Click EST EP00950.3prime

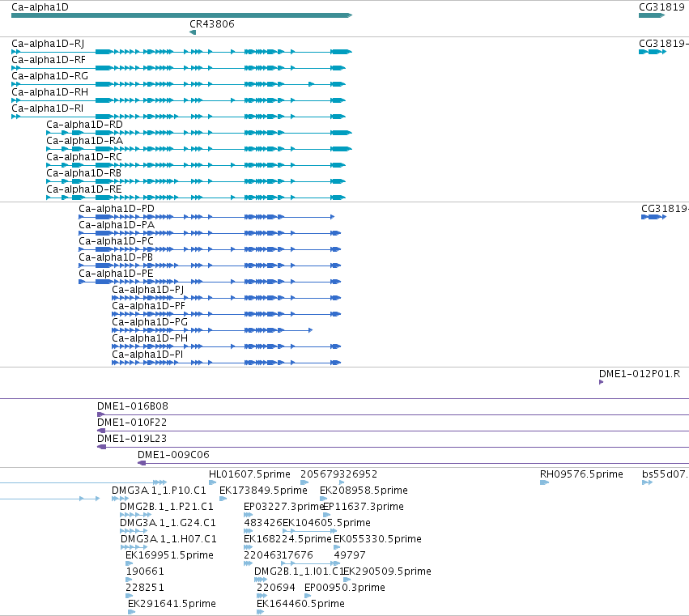pos(308,597)
